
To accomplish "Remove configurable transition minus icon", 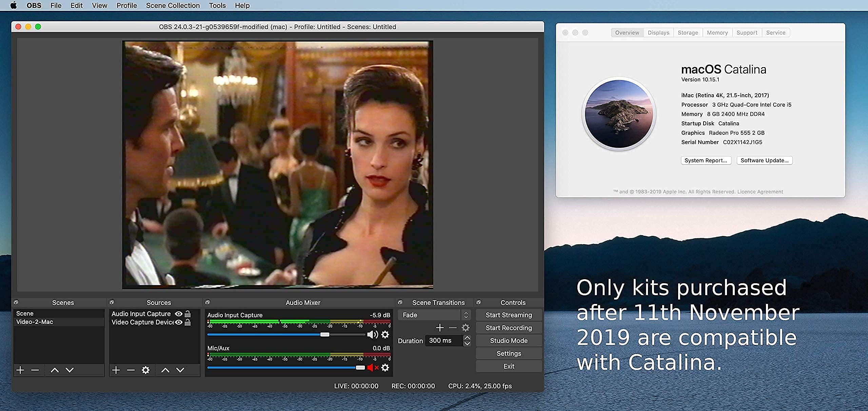I will 453,328.
